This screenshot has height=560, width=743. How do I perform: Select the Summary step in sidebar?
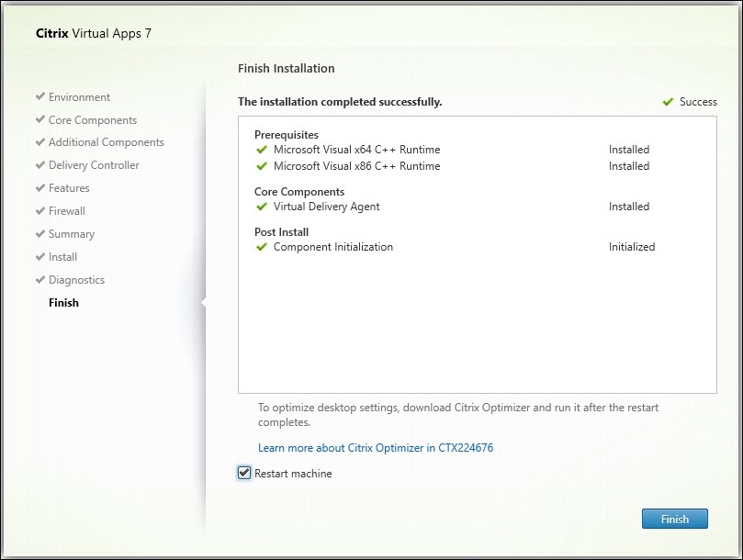(72, 234)
